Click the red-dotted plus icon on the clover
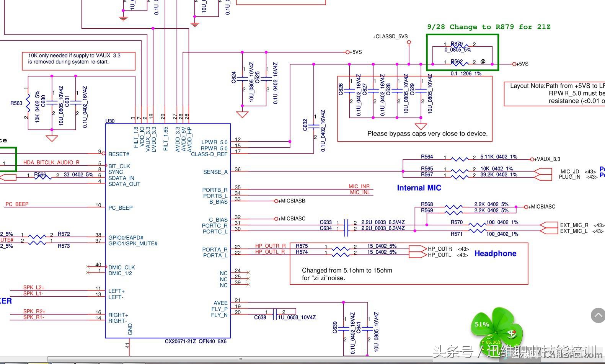This screenshot has height=364, width=605. (512, 334)
